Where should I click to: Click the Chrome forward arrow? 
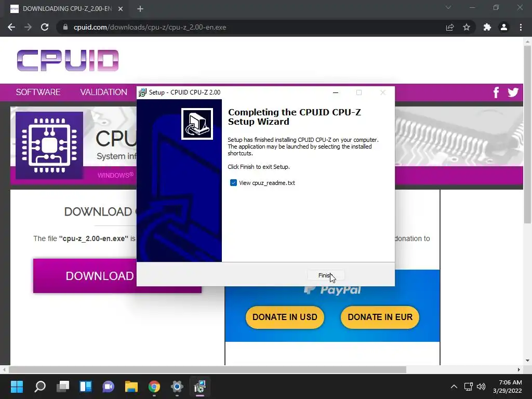pos(28,27)
